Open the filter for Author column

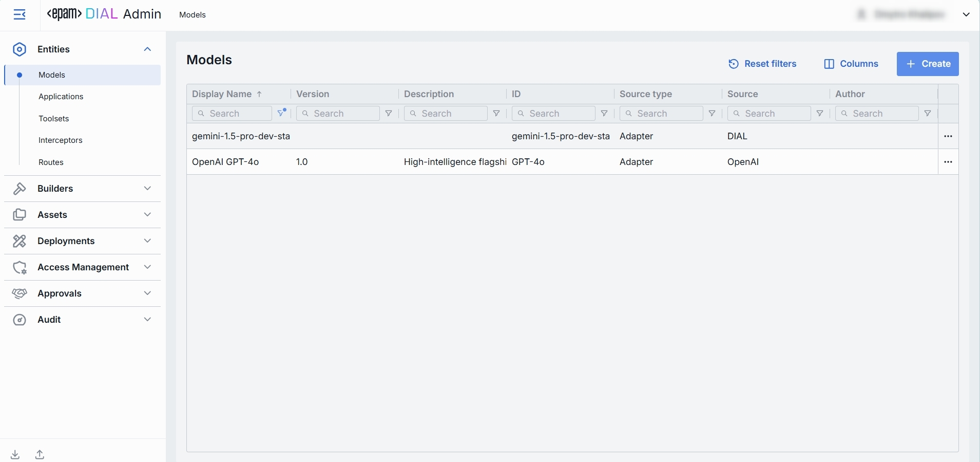928,114
